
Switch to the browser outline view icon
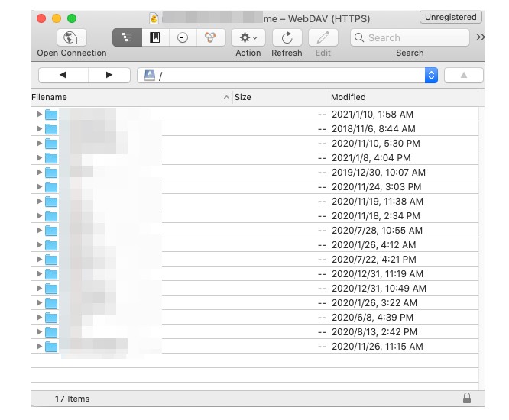tap(127, 37)
